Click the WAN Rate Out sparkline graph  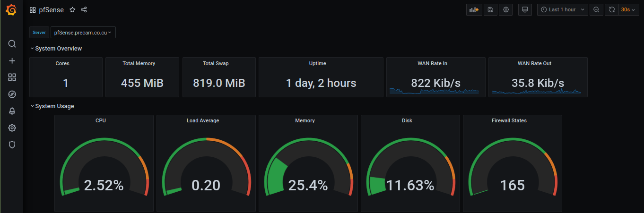point(536,91)
